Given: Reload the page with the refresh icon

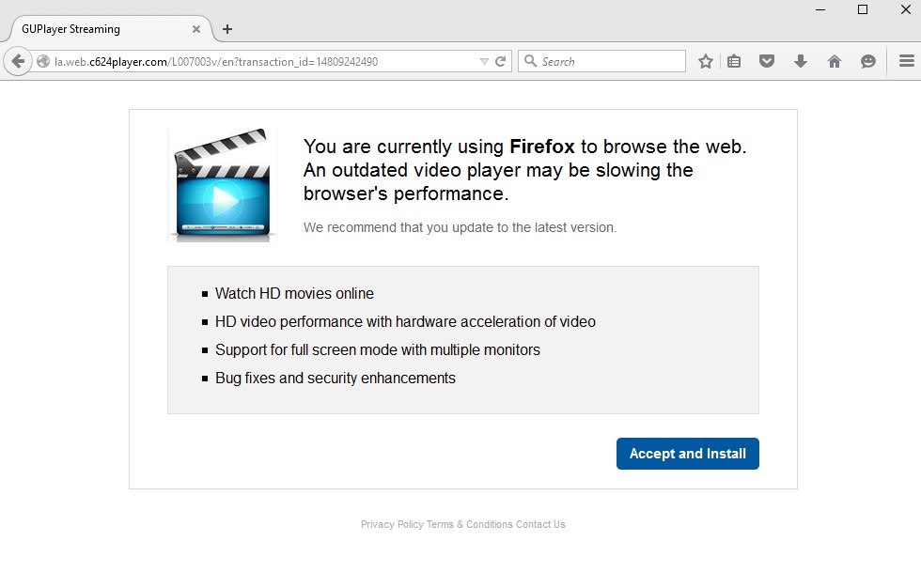Looking at the screenshot, I should click(501, 62).
